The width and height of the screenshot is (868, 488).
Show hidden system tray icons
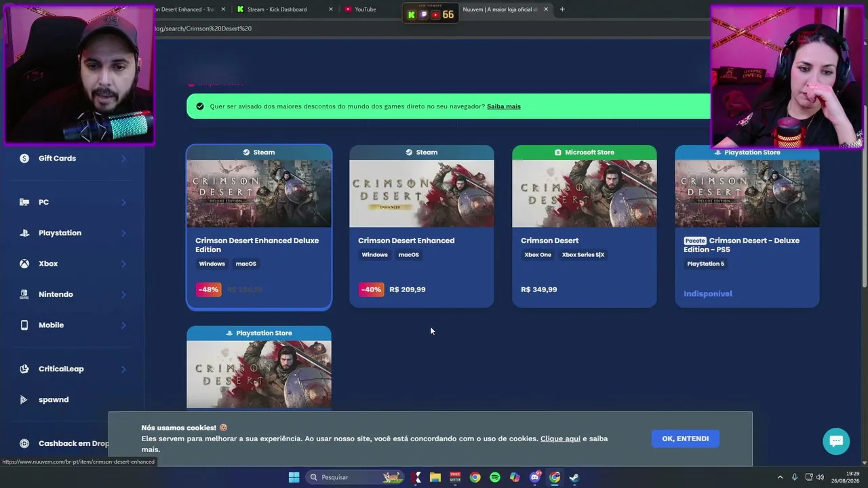point(782,477)
